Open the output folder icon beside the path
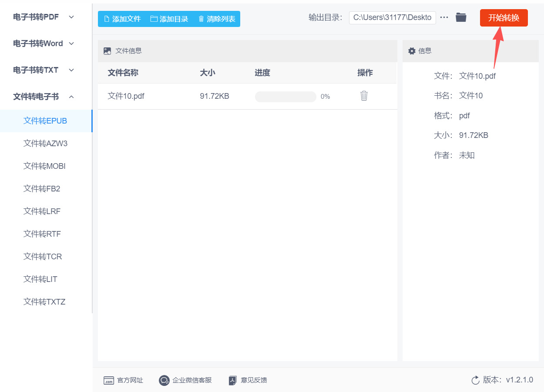 (461, 17)
